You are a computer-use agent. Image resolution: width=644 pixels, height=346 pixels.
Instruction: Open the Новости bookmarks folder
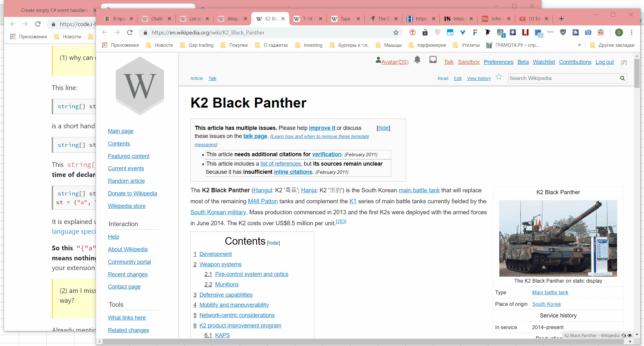click(160, 45)
